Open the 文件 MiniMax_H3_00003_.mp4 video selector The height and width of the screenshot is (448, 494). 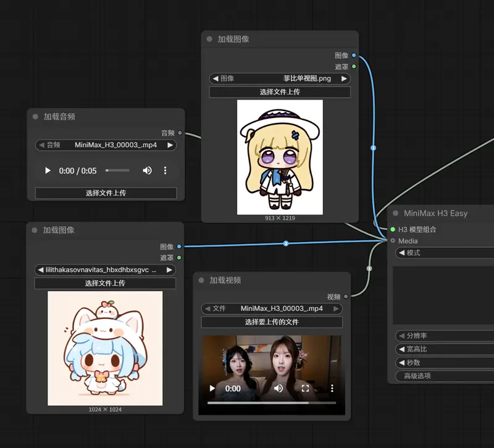click(272, 308)
